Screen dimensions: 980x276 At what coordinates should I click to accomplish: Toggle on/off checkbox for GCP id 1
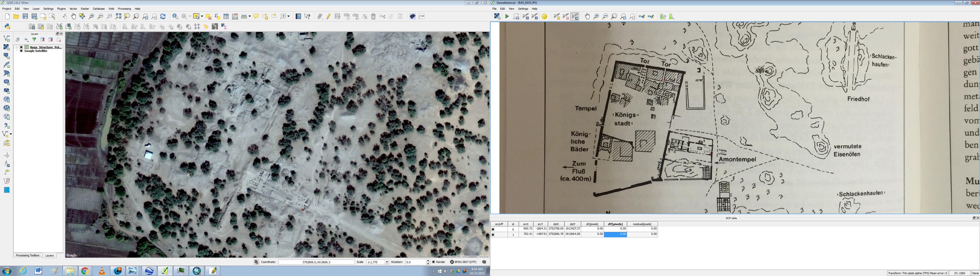493,235
